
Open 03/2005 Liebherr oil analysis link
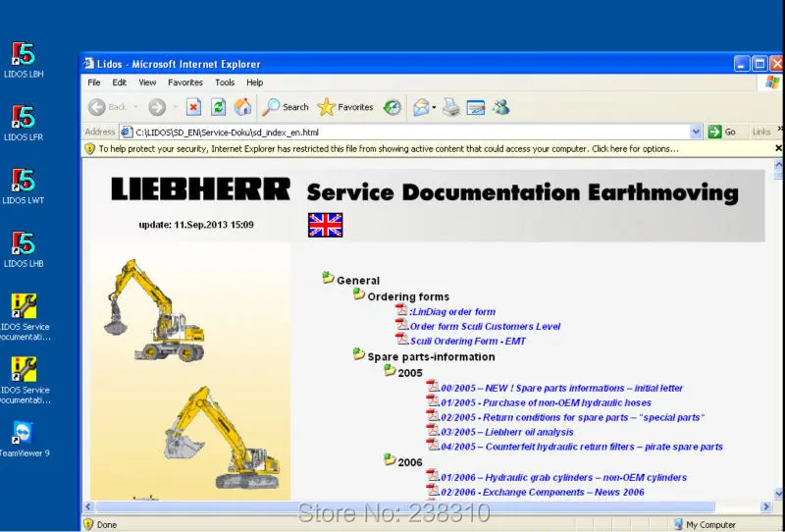(x=506, y=432)
